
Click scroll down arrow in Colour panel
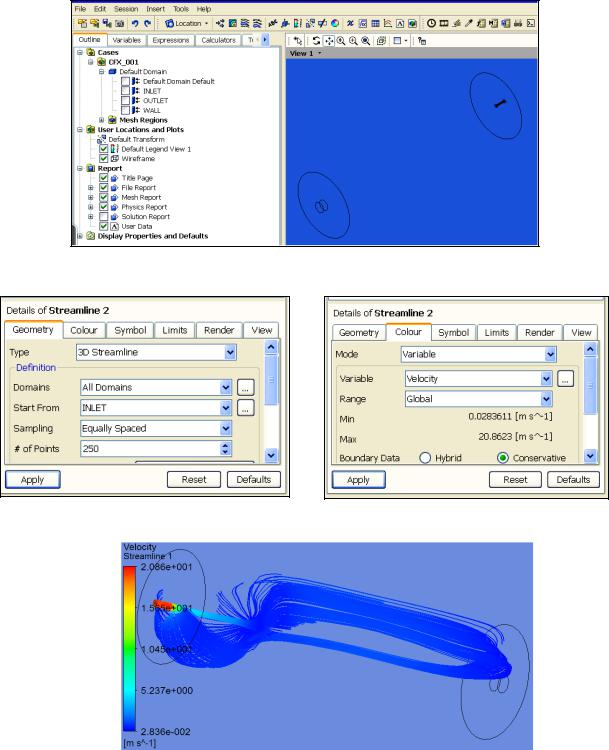[x=590, y=456]
